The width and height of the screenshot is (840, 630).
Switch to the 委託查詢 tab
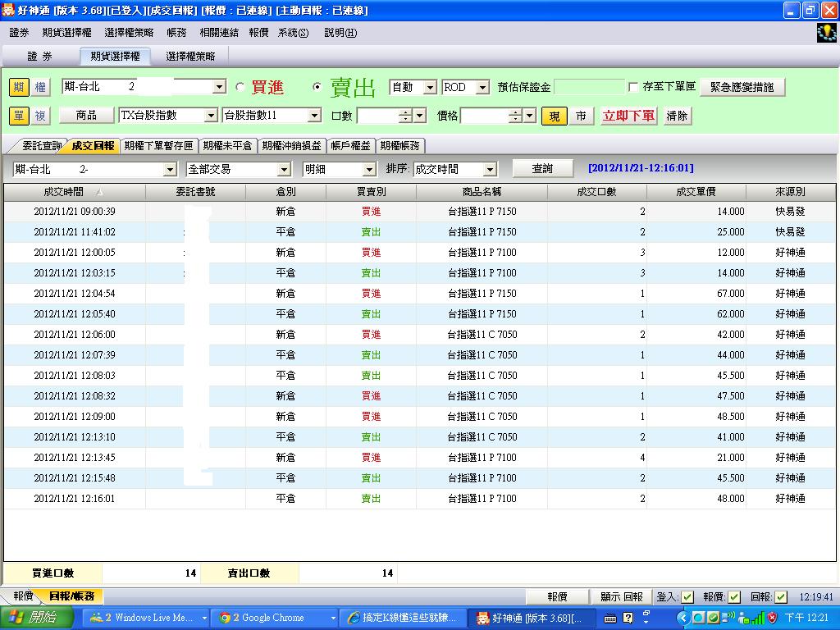coord(41,146)
